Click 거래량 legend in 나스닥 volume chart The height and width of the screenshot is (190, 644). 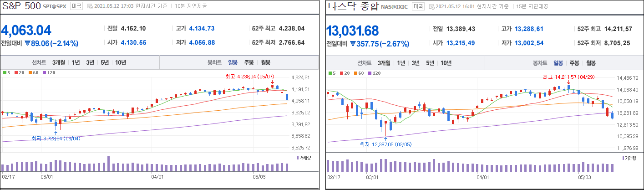click(629, 158)
